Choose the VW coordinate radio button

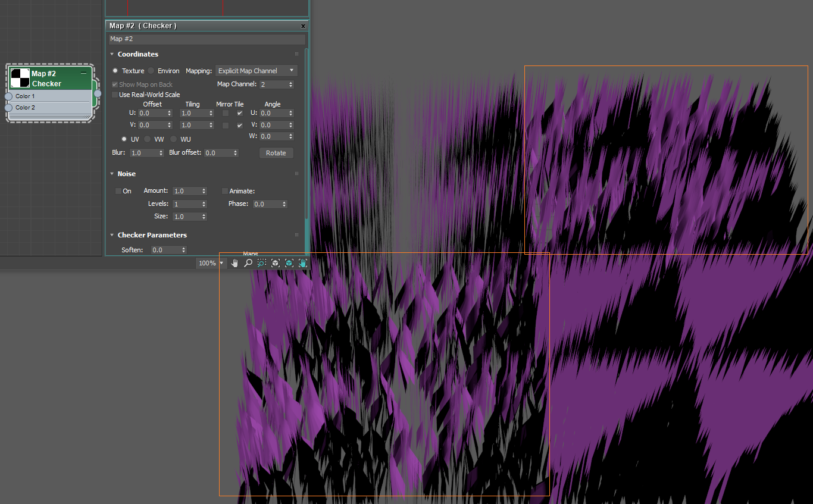point(148,139)
